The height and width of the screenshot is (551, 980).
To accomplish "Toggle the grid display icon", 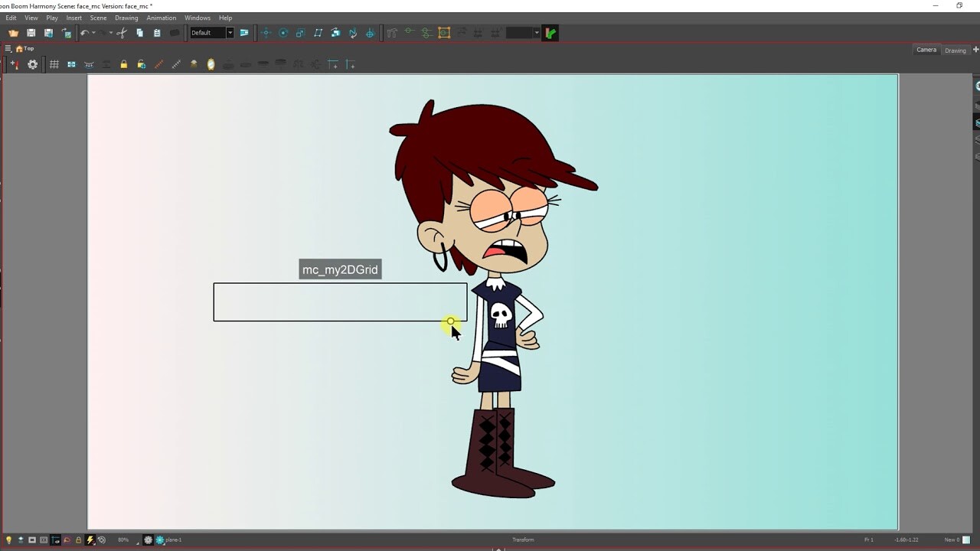I will coord(54,64).
